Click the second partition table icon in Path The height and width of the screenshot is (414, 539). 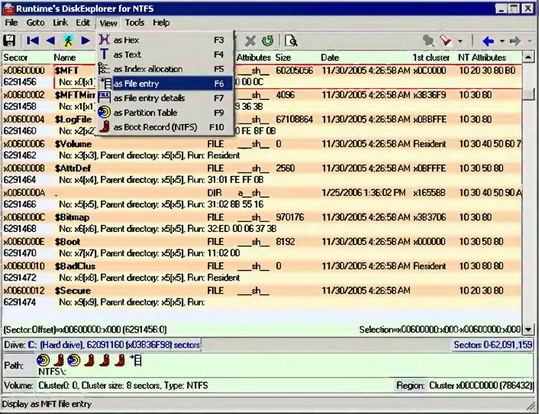pyautogui.click(x=74, y=360)
